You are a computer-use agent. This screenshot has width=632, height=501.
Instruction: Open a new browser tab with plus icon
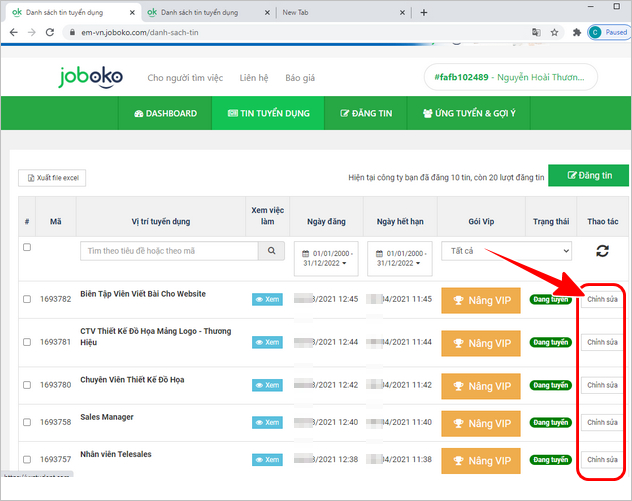tap(424, 12)
